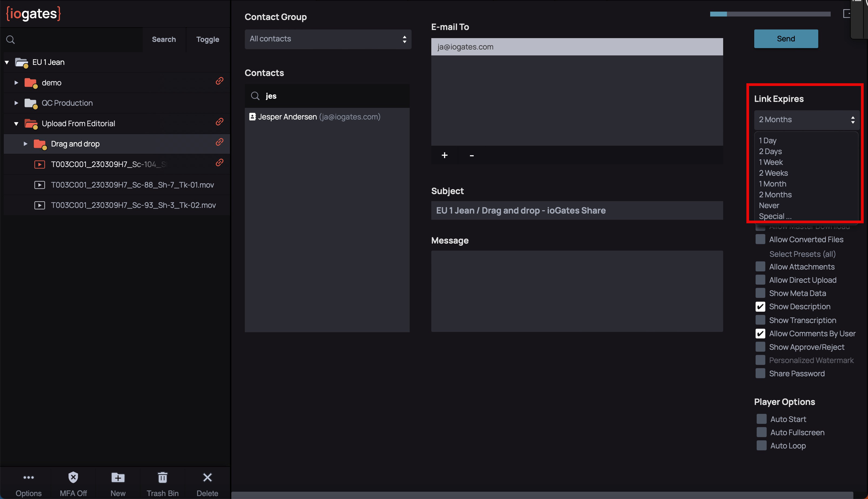Select 1 Week from Link Expires list
Viewport: 868px width, 499px height.
tap(771, 162)
